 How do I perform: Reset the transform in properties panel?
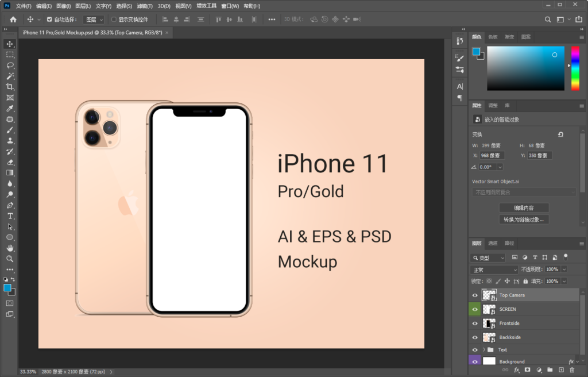pos(560,134)
